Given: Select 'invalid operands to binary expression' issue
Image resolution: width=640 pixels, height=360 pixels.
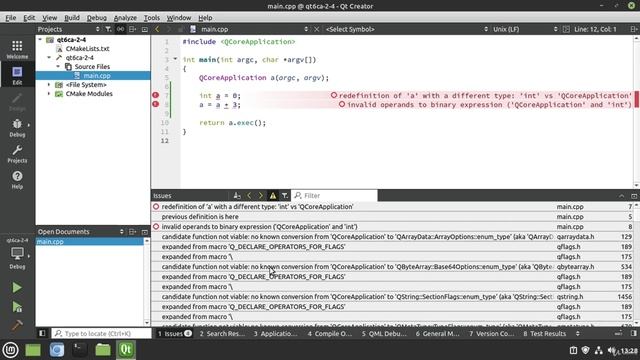Looking at the screenshot, I should tap(392, 227).
